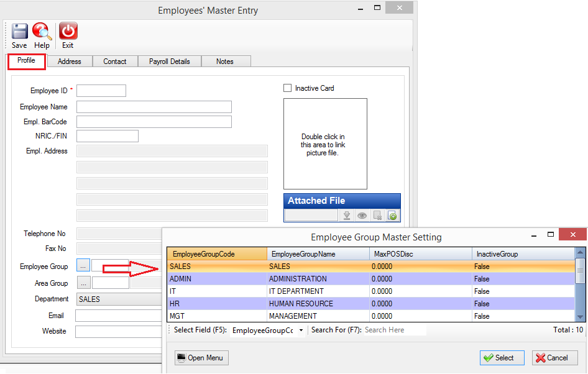Click the remove attachment icon

(x=378, y=216)
